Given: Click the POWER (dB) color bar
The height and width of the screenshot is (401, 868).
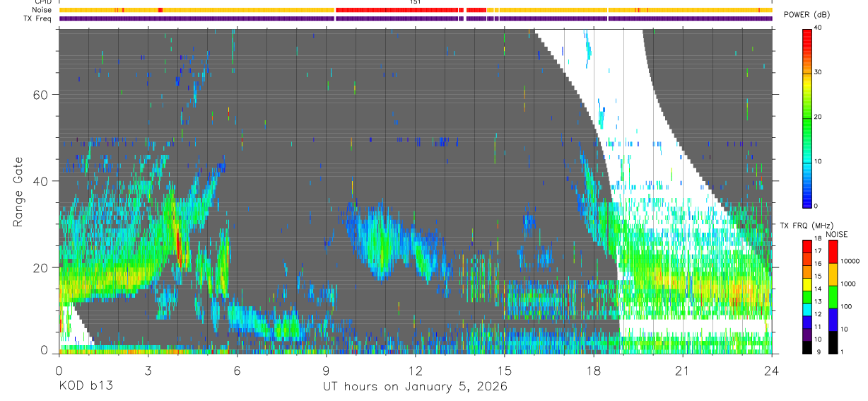Looking at the screenshot, I should click(x=807, y=117).
